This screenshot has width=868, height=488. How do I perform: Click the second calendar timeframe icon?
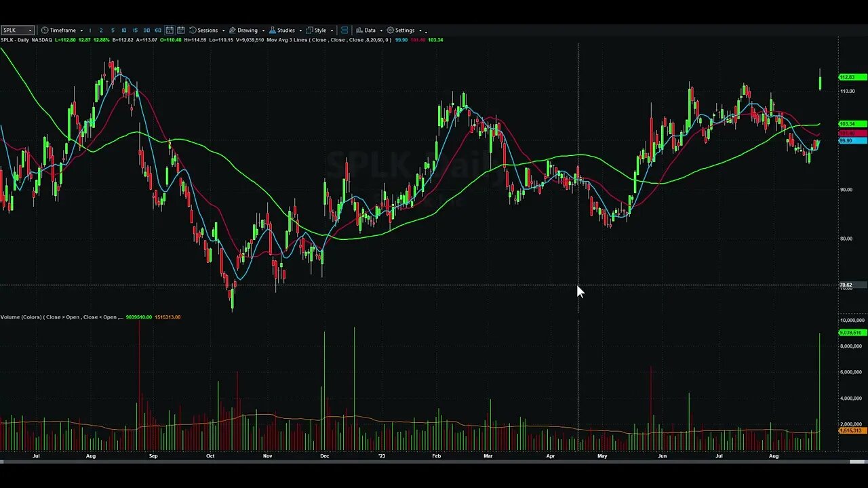coord(181,30)
